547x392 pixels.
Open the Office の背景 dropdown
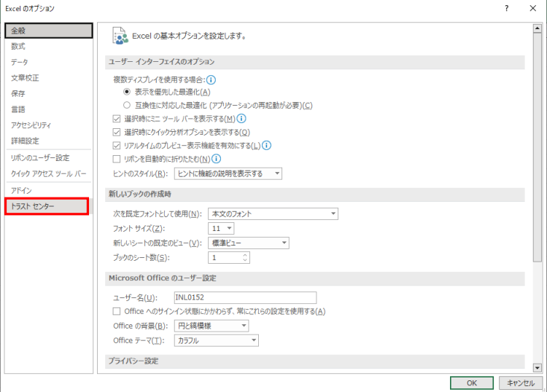pos(217,326)
